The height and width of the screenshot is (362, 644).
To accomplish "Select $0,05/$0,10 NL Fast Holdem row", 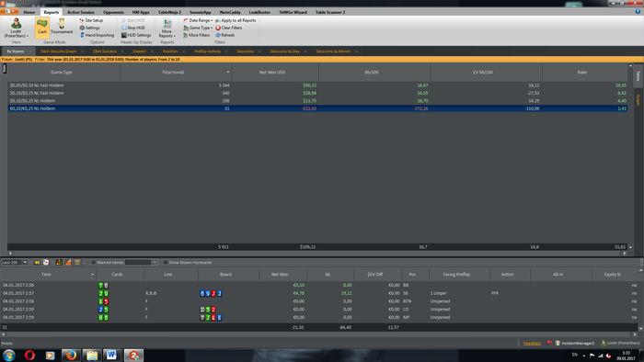I will pyautogui.click(x=317, y=85).
